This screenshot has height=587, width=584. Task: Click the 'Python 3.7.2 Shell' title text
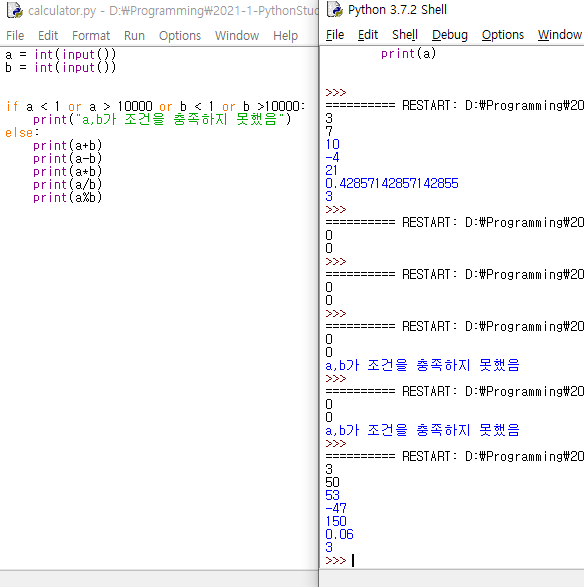pyautogui.click(x=397, y=10)
